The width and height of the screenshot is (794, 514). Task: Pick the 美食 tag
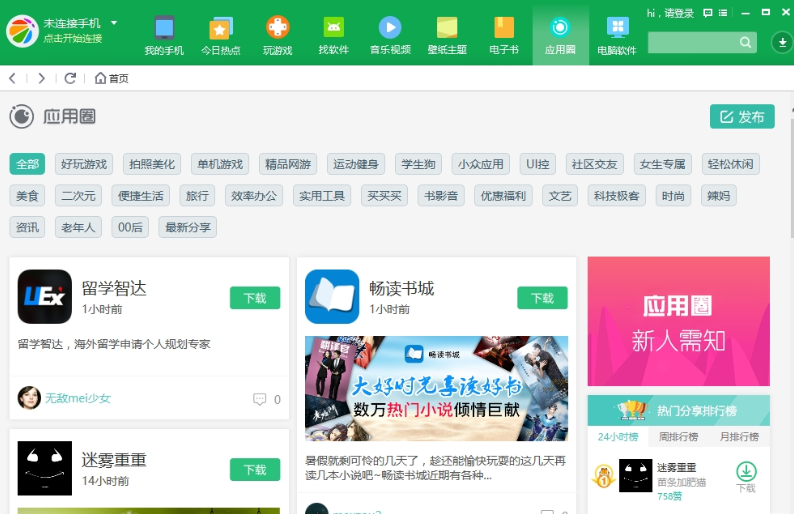(x=27, y=195)
